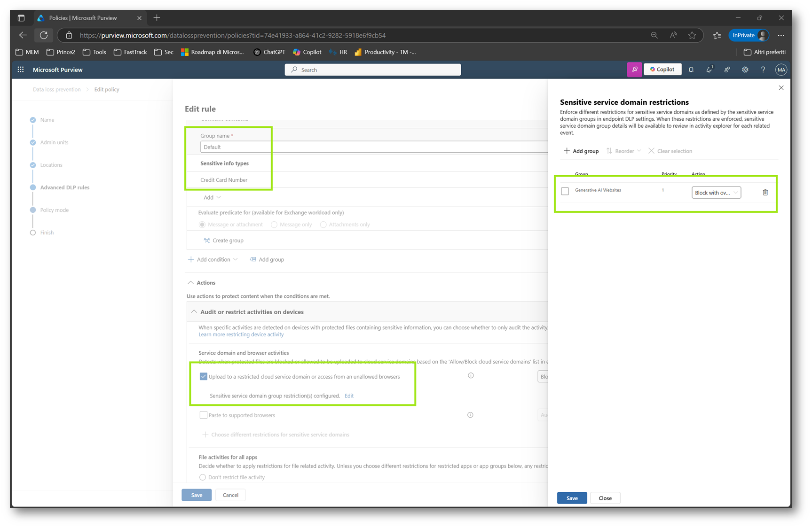The width and height of the screenshot is (812, 528).
Task: Open the Altri preferiti folder
Action: pyautogui.click(x=765, y=52)
